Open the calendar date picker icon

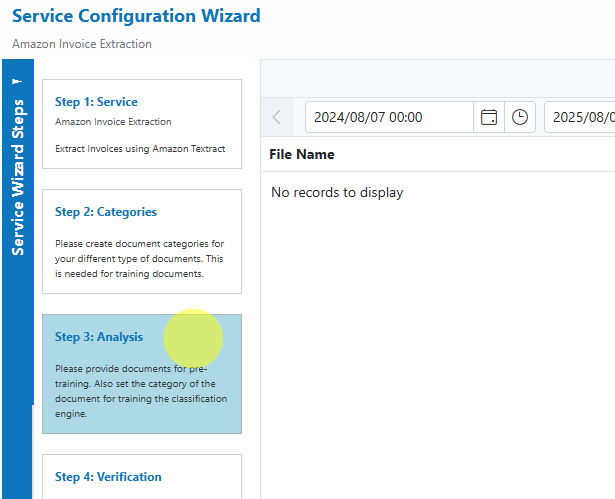point(489,117)
